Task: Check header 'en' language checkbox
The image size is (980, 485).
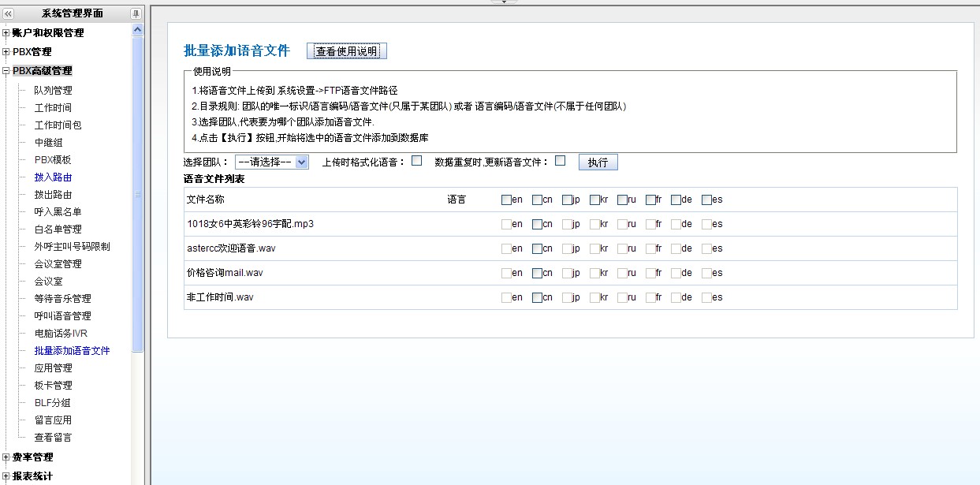Action: tap(506, 200)
